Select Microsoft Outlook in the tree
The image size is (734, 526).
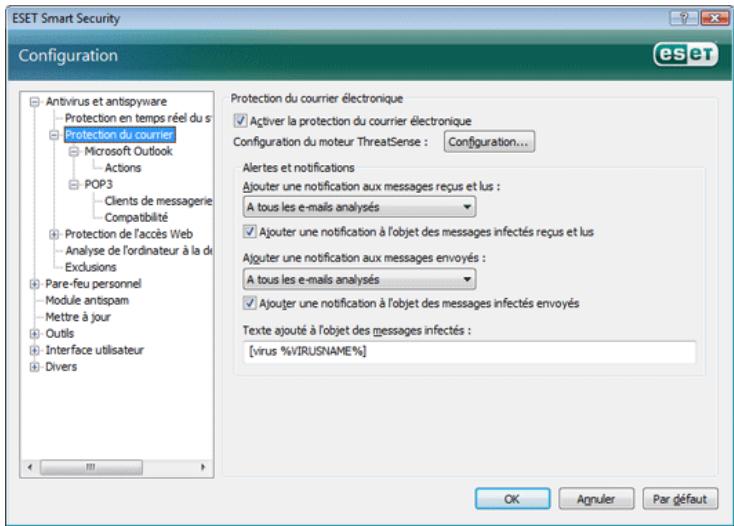point(128,151)
